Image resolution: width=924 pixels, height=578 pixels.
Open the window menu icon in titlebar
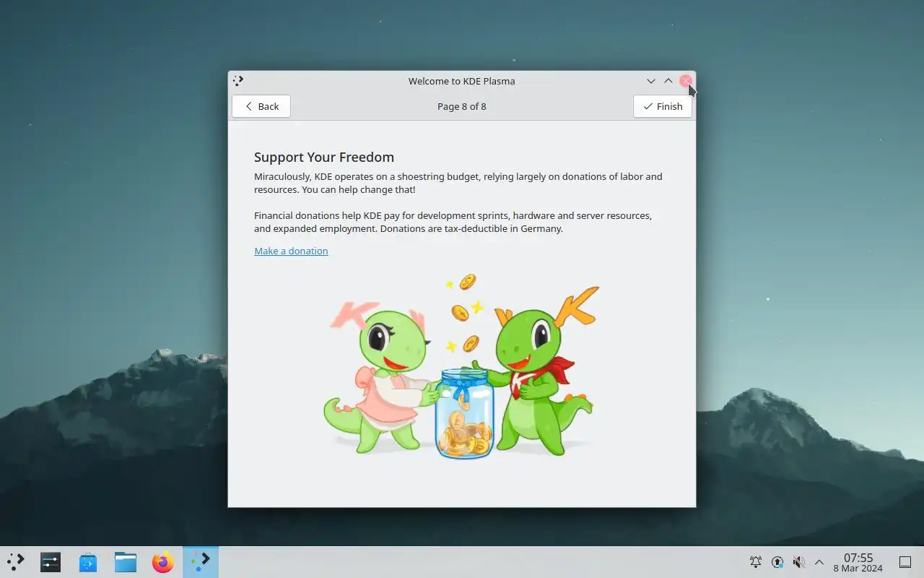(x=238, y=81)
